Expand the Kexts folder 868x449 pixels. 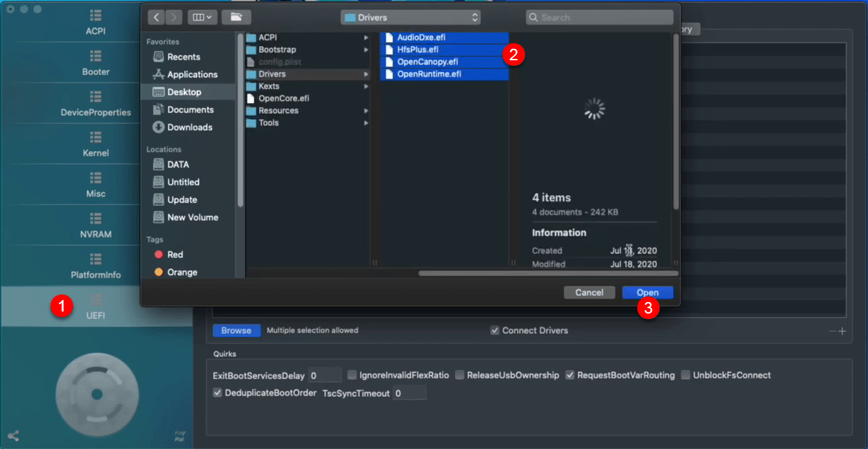pos(366,86)
